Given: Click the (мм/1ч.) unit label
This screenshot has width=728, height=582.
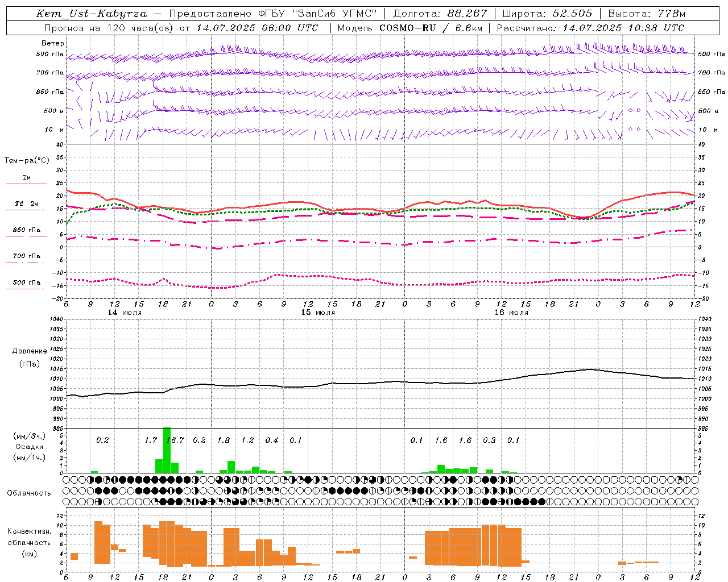Looking at the screenshot, I should [x=29, y=458].
